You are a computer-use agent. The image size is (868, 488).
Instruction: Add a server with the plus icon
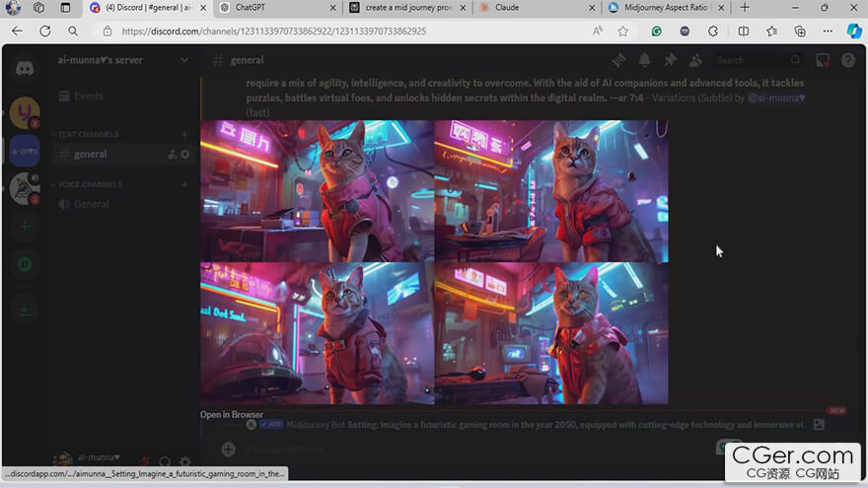coord(25,227)
